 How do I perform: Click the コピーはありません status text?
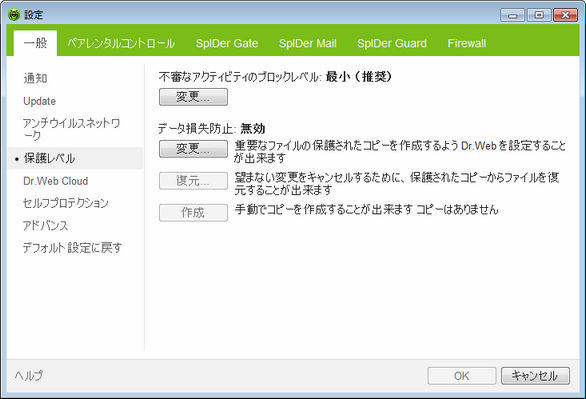click(x=457, y=210)
